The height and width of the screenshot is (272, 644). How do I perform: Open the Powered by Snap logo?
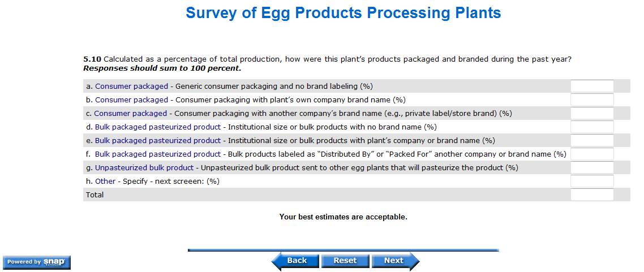(37, 262)
